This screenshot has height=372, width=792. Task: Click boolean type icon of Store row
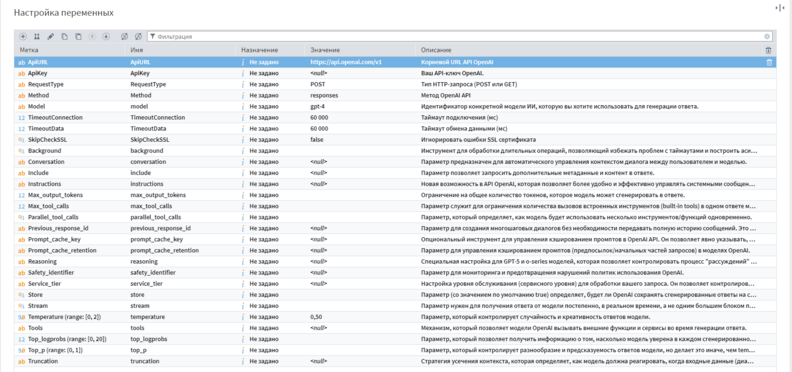[x=21, y=295]
